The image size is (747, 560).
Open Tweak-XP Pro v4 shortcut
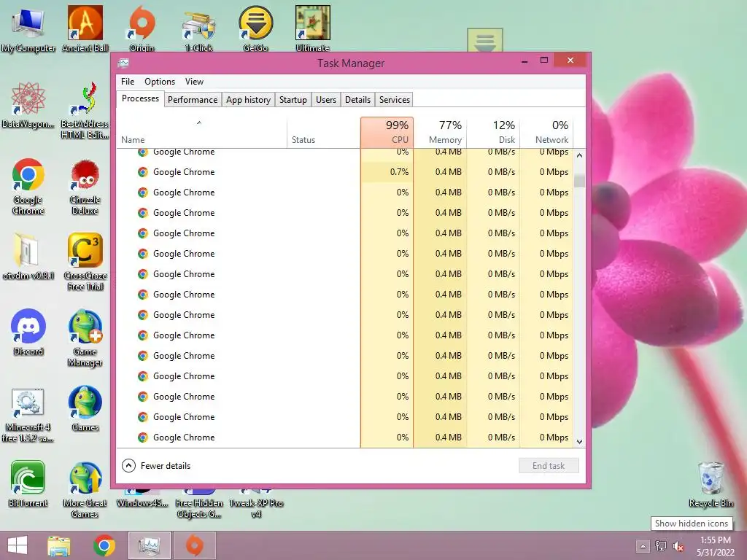(256, 502)
